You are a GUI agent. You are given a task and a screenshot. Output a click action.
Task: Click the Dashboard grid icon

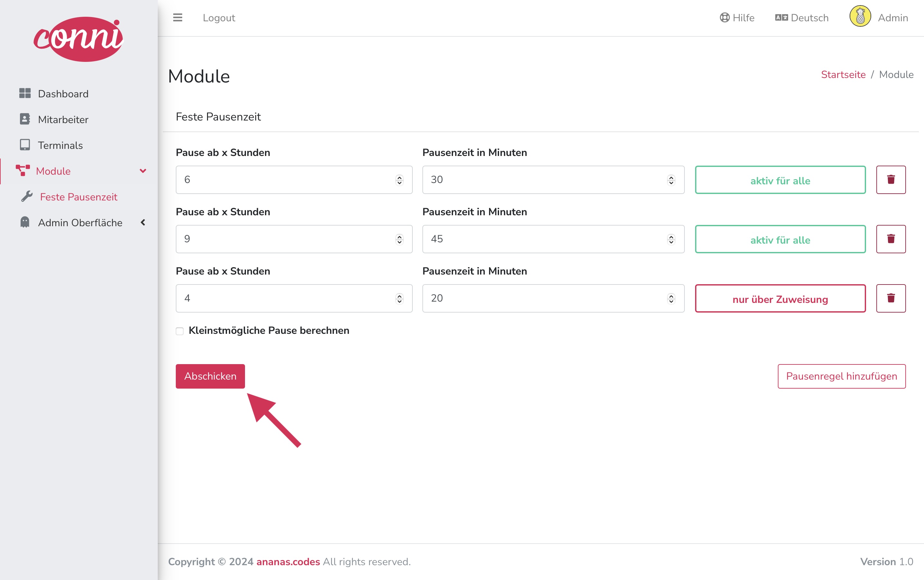point(25,93)
